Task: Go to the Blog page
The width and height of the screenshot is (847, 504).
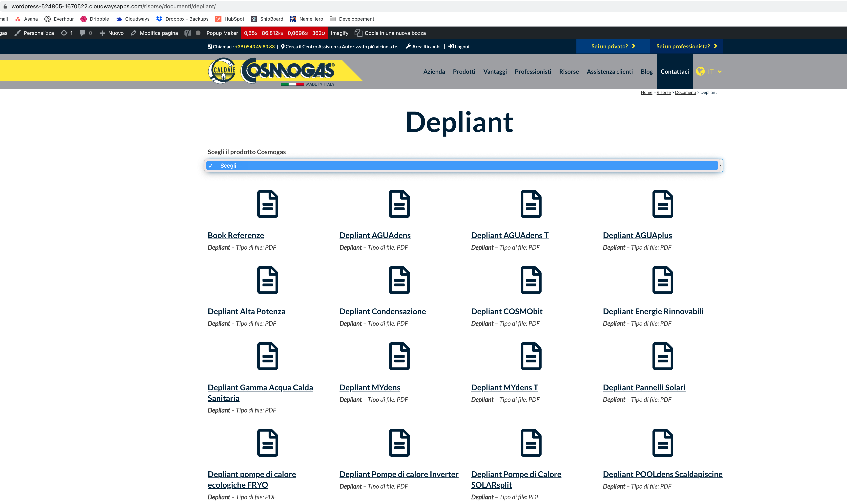Action: coord(646,71)
